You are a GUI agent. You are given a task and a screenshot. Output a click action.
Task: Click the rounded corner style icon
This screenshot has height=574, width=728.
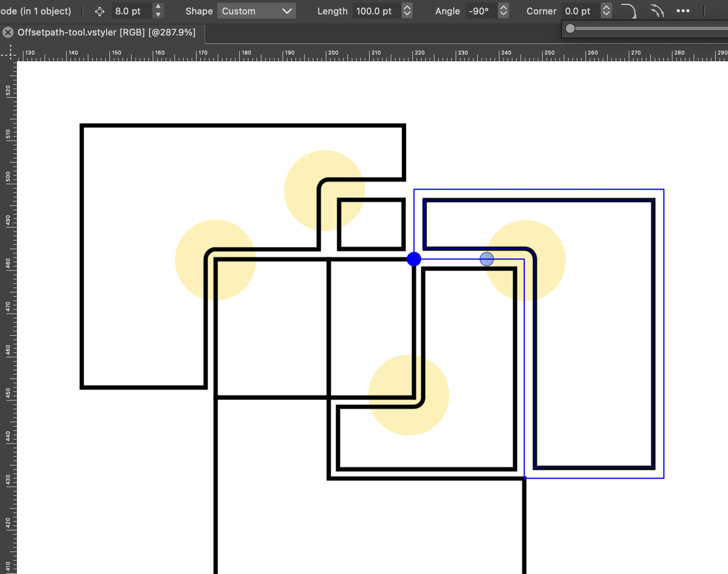coord(629,11)
